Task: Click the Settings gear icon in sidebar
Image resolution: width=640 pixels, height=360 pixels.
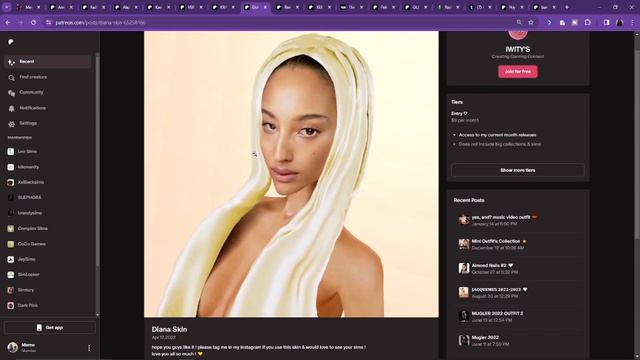Action: click(11, 124)
